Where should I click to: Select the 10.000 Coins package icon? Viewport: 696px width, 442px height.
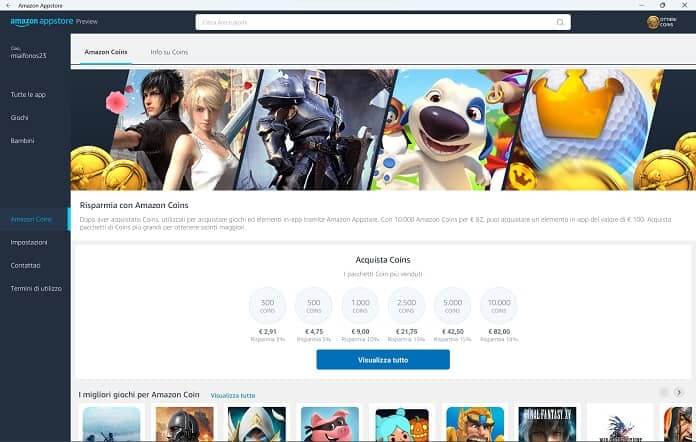[x=499, y=305]
